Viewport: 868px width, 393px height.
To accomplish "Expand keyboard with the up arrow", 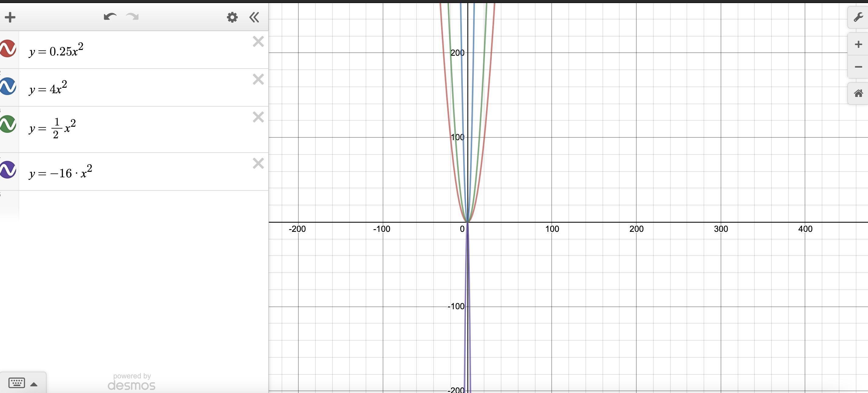I will (34, 384).
